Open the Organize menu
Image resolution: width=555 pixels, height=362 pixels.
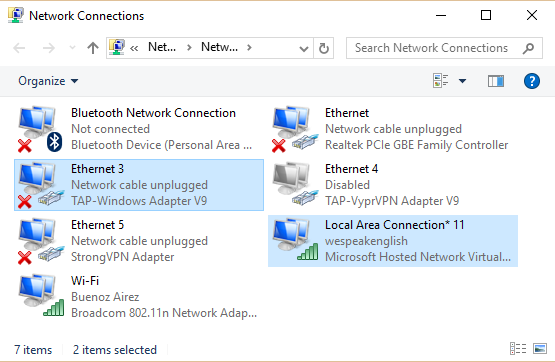click(x=48, y=81)
